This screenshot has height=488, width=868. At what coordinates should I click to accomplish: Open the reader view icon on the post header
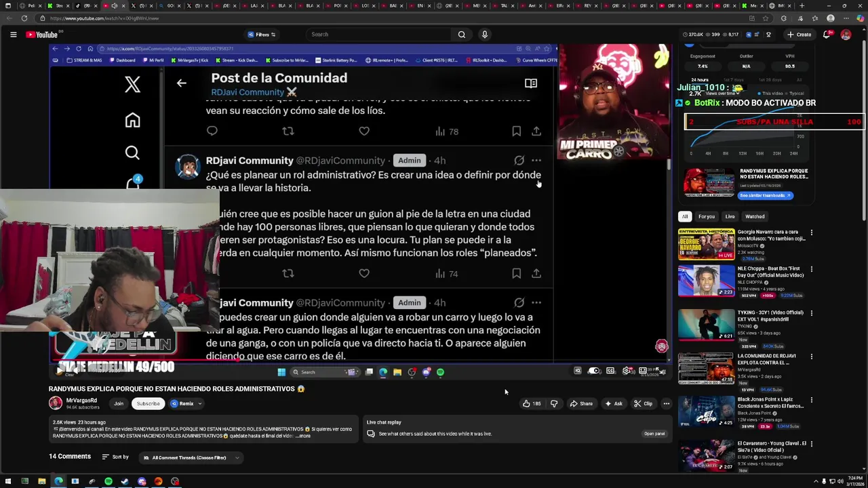click(531, 83)
